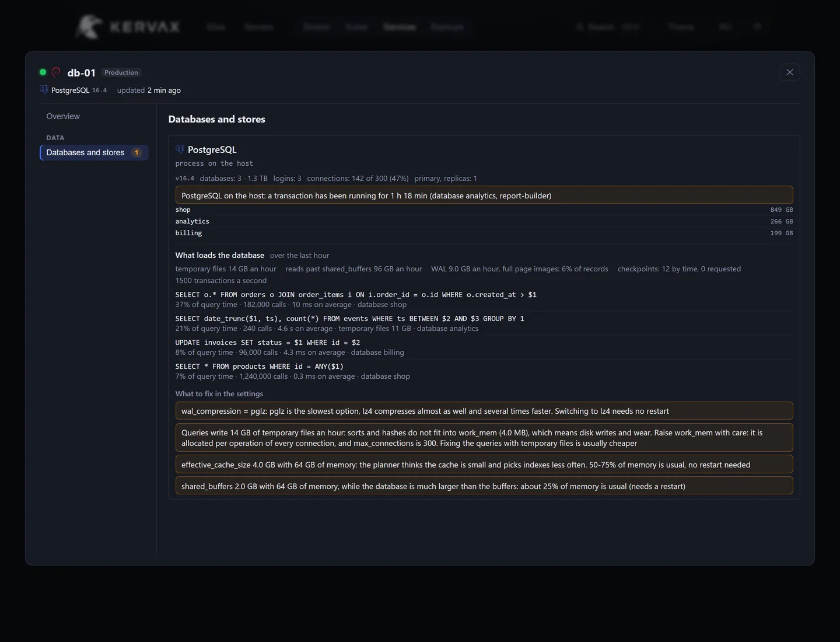840x642 pixels.
Task: Click the wal_compression pglz recommendation
Action: coord(484,411)
